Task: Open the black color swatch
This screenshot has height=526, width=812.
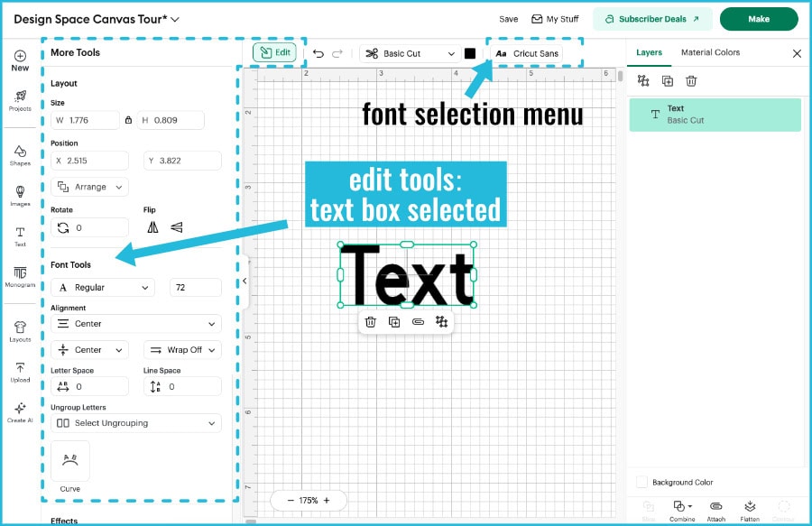Action: coord(470,53)
